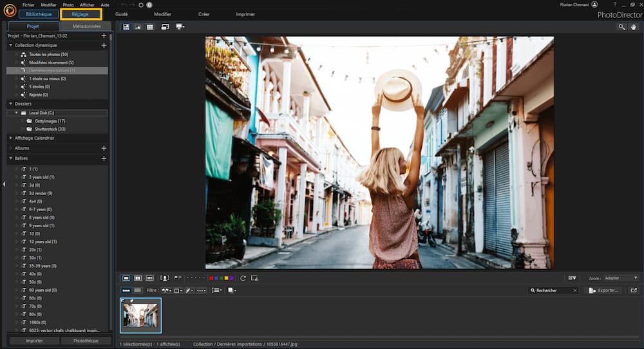Apply the yellow color label
This screenshot has height=349, width=644.
point(226,278)
